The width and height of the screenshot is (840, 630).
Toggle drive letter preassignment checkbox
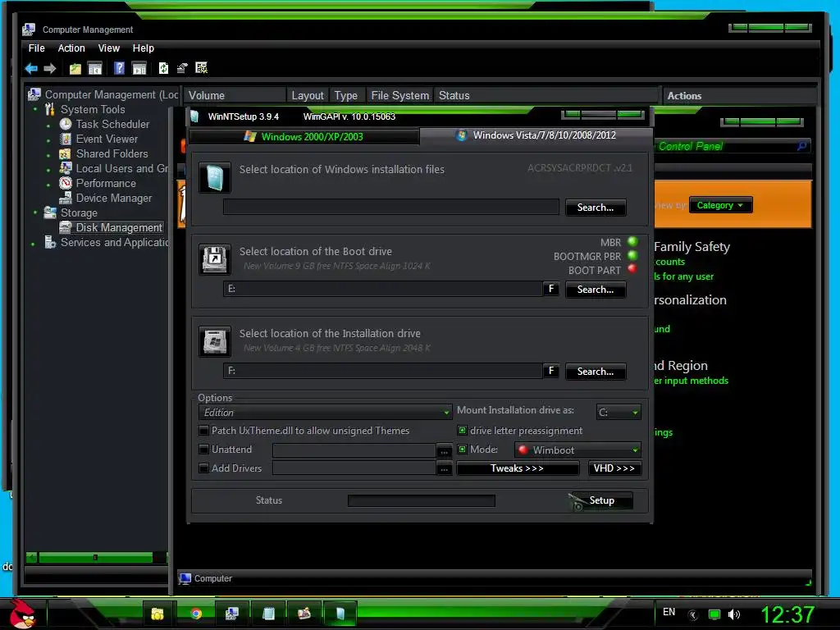[463, 431]
